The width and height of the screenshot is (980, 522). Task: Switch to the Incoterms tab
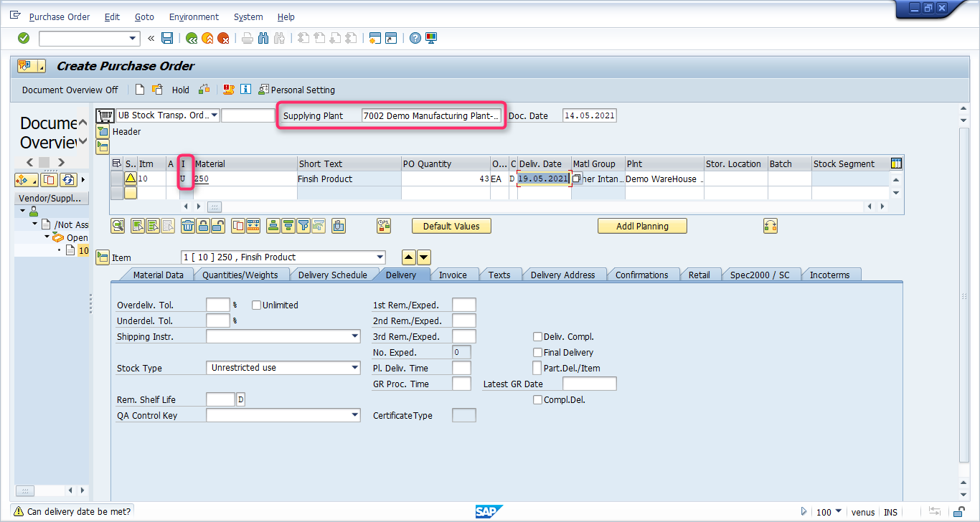coord(829,275)
